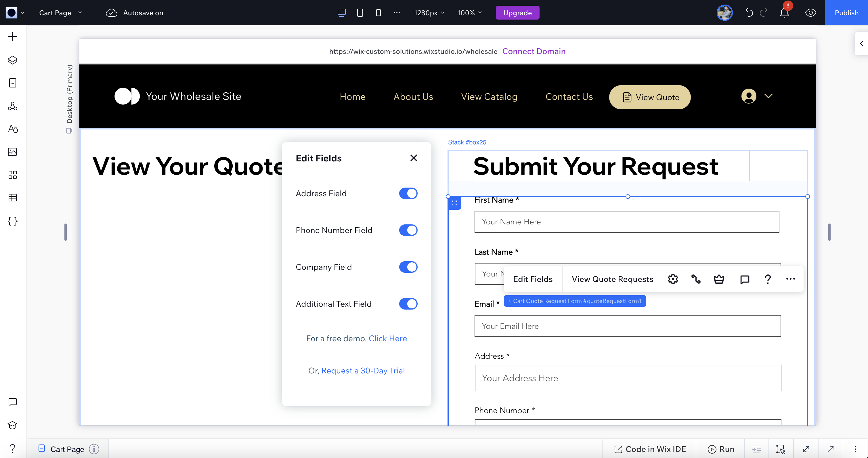This screenshot has height=458, width=868.
Task: Click the Your Address Here input
Action: coord(628,378)
